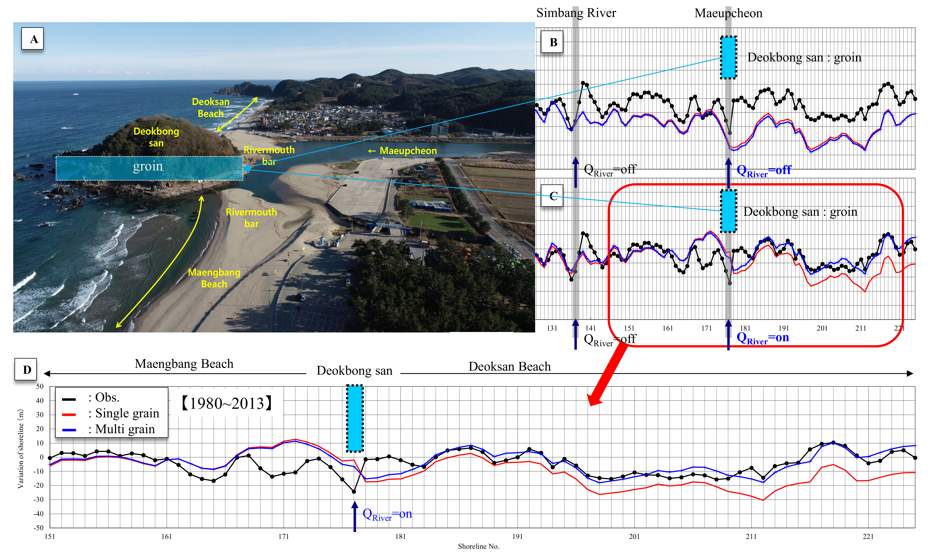Click the translucent groin box on the aerial photo
This screenshot has height=560, width=929.
[149, 168]
